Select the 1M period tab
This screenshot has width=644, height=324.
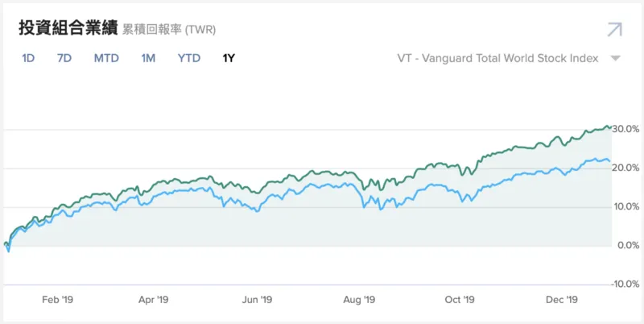pyautogui.click(x=148, y=58)
